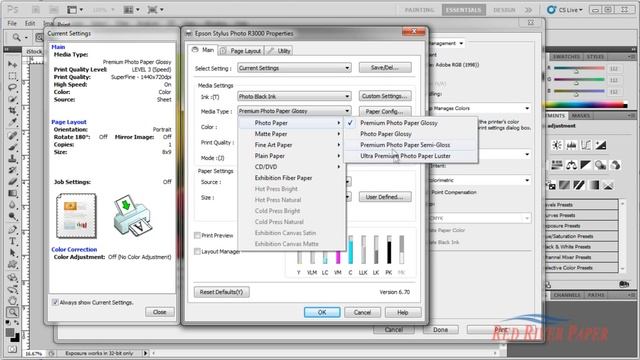
Task: Select the Zoom tool in the toolbox
Action: [12, 312]
